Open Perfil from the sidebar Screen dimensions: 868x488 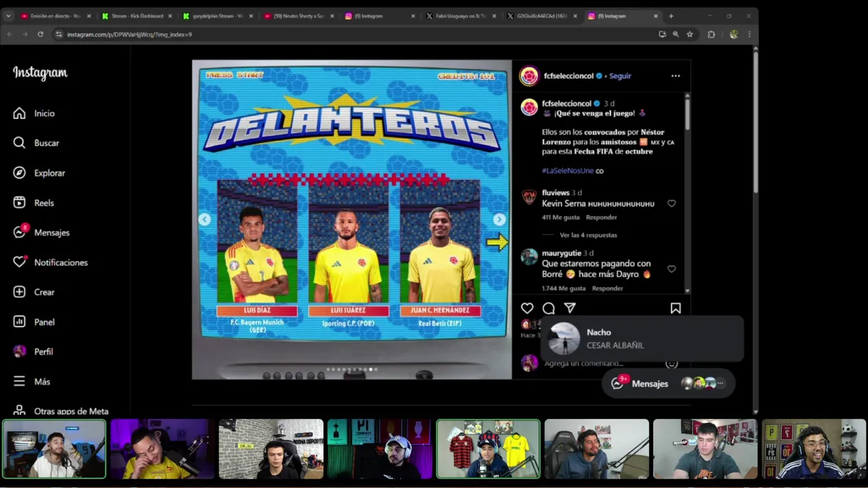33,352
